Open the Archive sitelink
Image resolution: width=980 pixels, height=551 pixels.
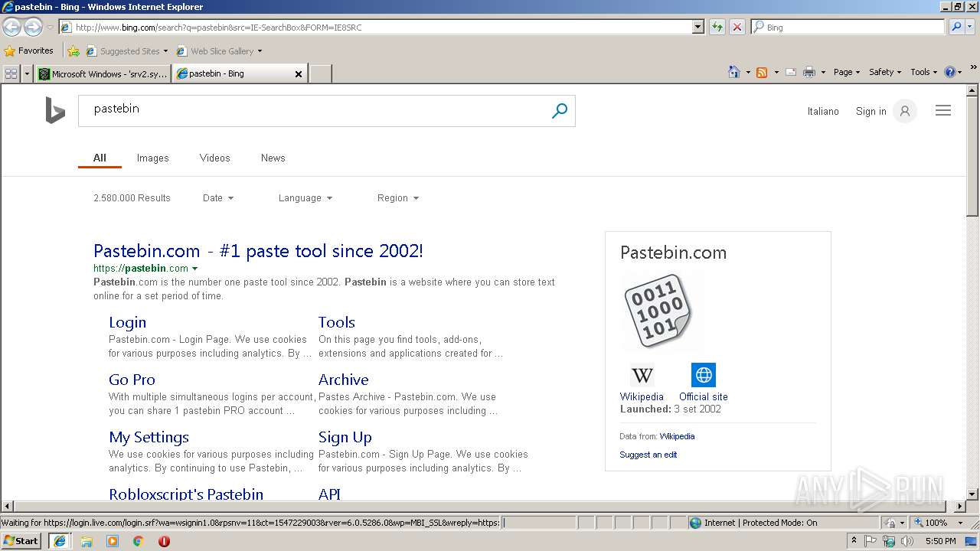pyautogui.click(x=343, y=380)
